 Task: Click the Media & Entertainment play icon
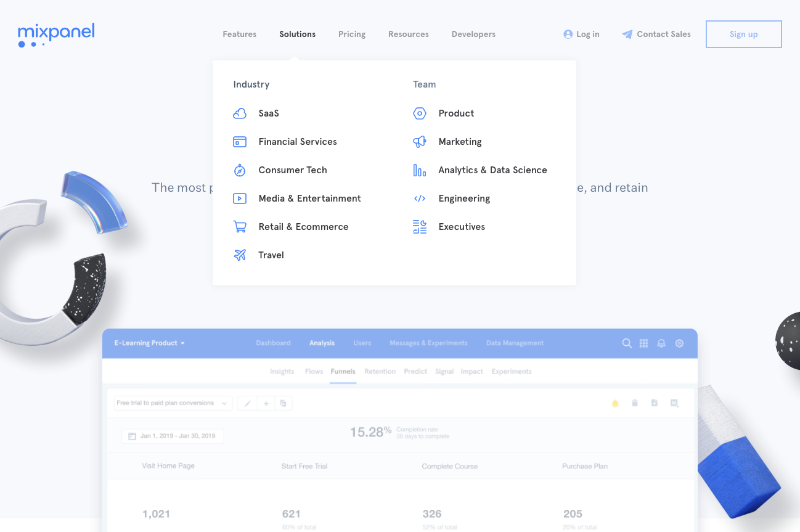click(x=240, y=198)
